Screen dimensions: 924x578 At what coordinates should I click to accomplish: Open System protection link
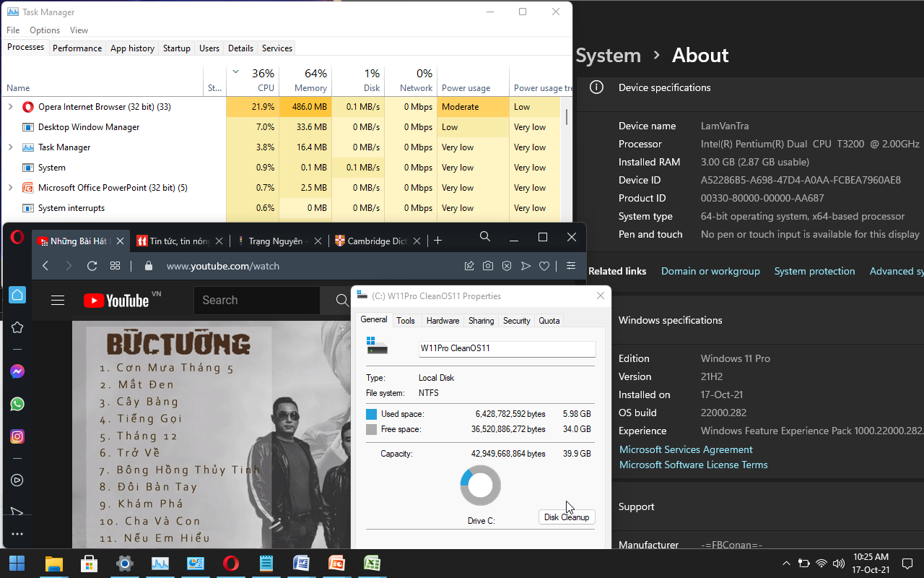(814, 271)
